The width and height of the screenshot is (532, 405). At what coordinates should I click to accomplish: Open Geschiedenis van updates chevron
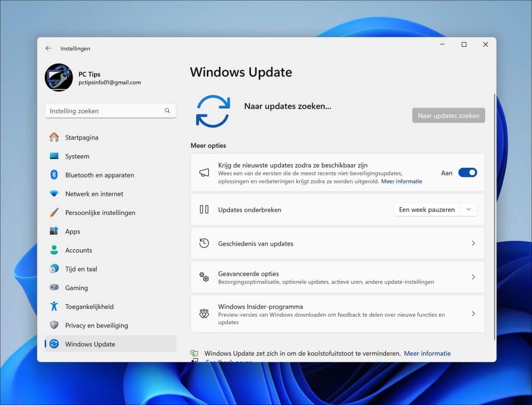pyautogui.click(x=473, y=243)
